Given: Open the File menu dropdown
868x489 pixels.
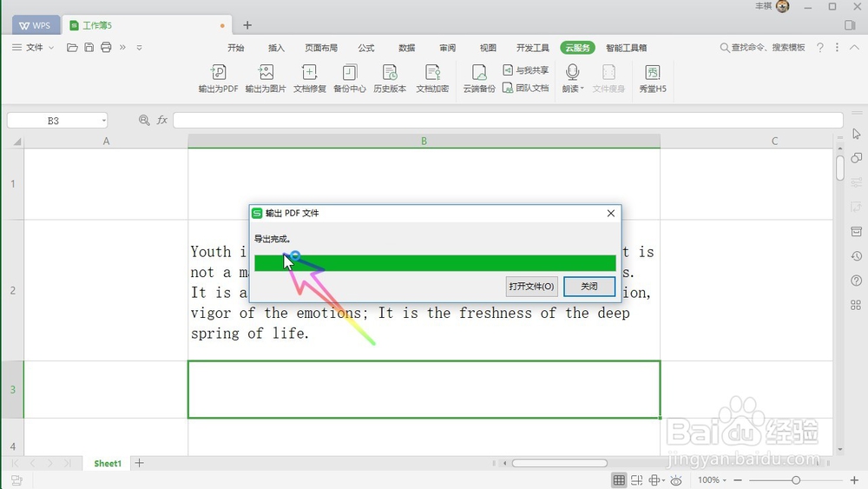Looking at the screenshot, I should pyautogui.click(x=33, y=48).
